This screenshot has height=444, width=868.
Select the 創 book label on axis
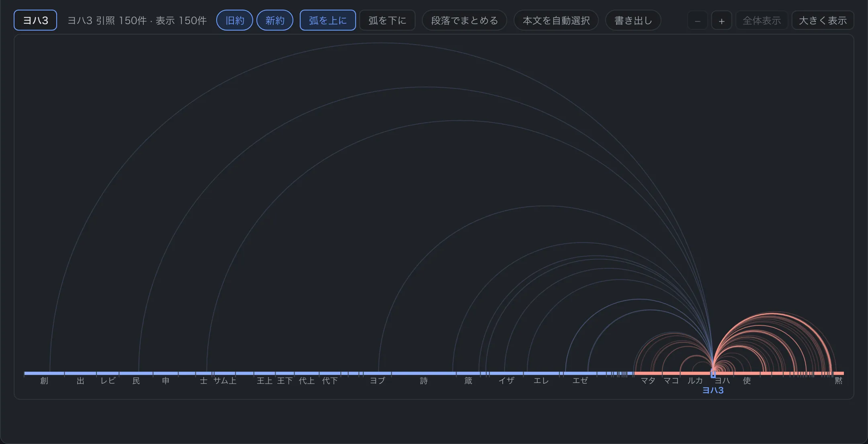pyautogui.click(x=44, y=380)
